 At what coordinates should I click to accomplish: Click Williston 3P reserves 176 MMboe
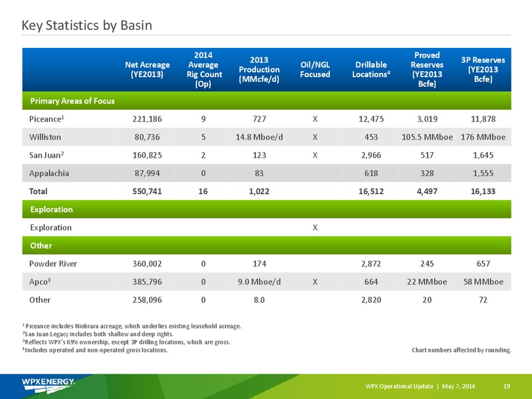tap(483, 137)
